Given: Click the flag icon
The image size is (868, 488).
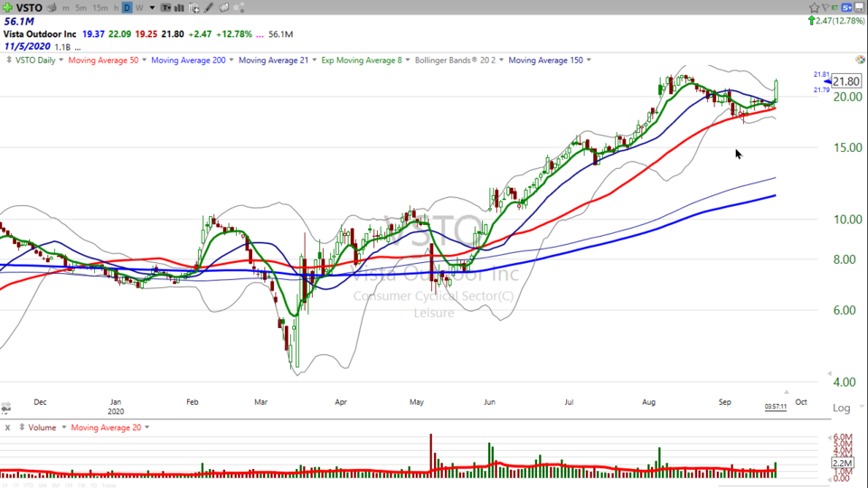Looking at the screenshot, I should point(826,7).
